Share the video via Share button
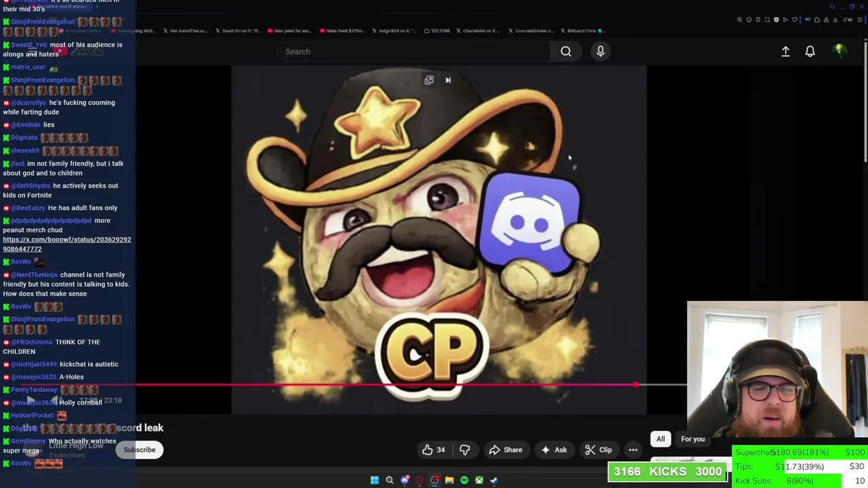868x488 pixels. (x=506, y=450)
